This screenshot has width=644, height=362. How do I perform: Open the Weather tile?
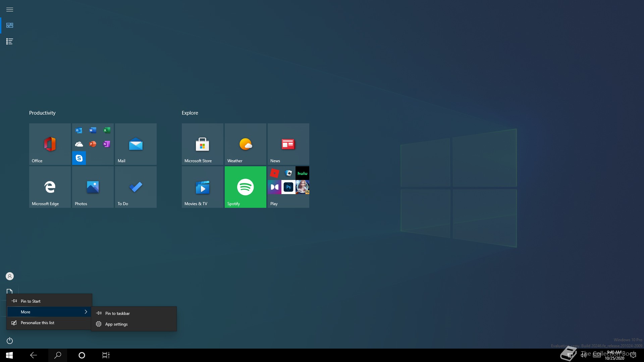click(245, 144)
